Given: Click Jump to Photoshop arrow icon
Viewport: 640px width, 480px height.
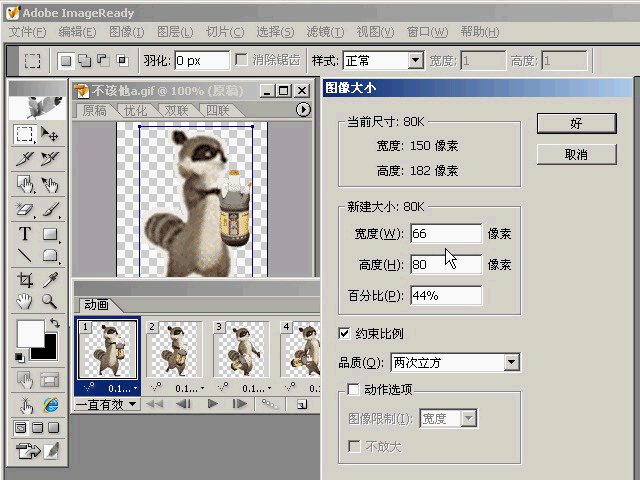Looking at the screenshot, I should tap(28, 451).
